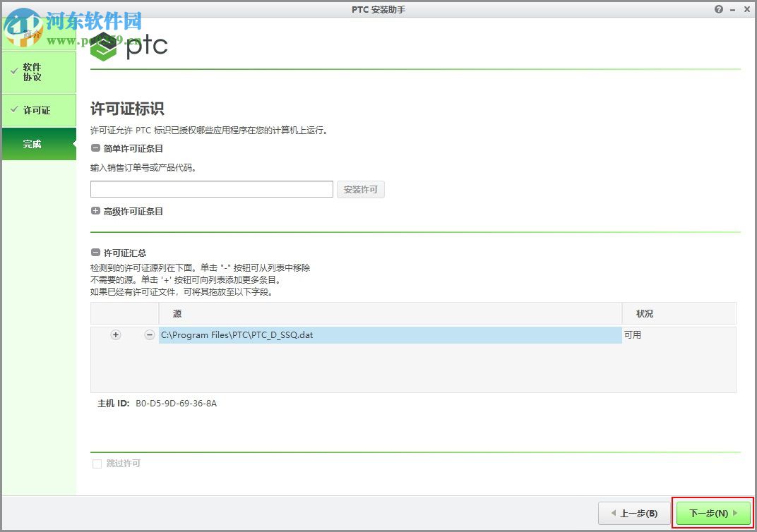Toggle the 完成 step in sidebar
757x532 pixels.
point(32,144)
